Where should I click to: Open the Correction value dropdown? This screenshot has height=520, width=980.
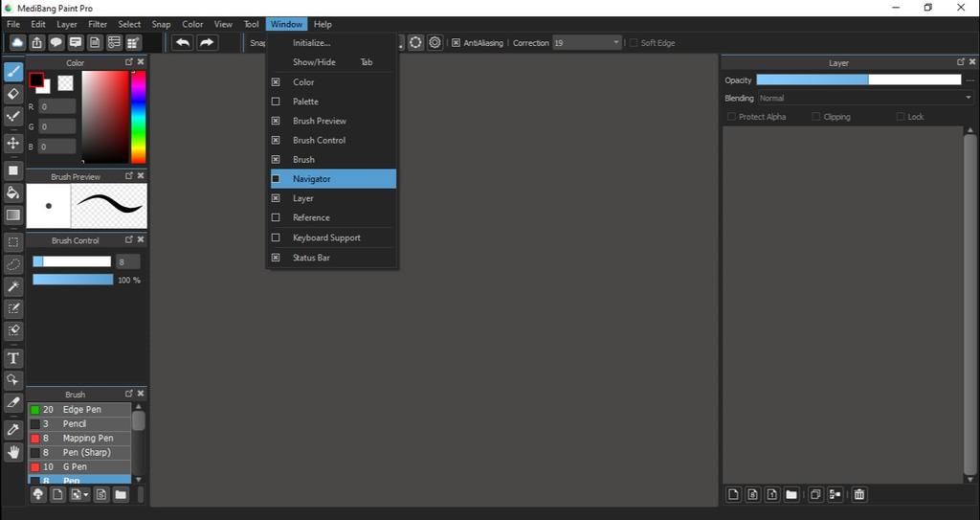(x=615, y=42)
